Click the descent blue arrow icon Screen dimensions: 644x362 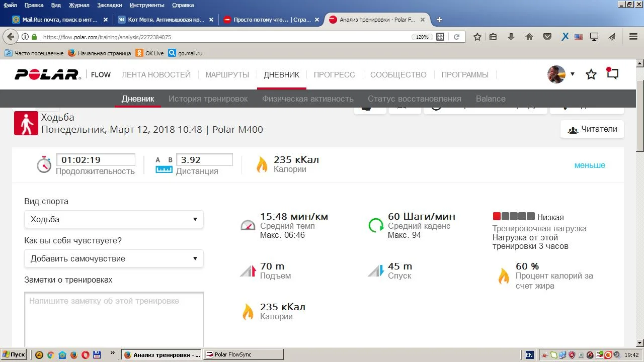[376, 271]
